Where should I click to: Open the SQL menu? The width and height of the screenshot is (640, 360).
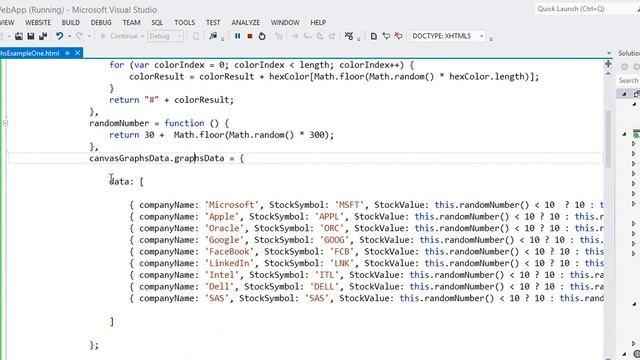coord(157,22)
